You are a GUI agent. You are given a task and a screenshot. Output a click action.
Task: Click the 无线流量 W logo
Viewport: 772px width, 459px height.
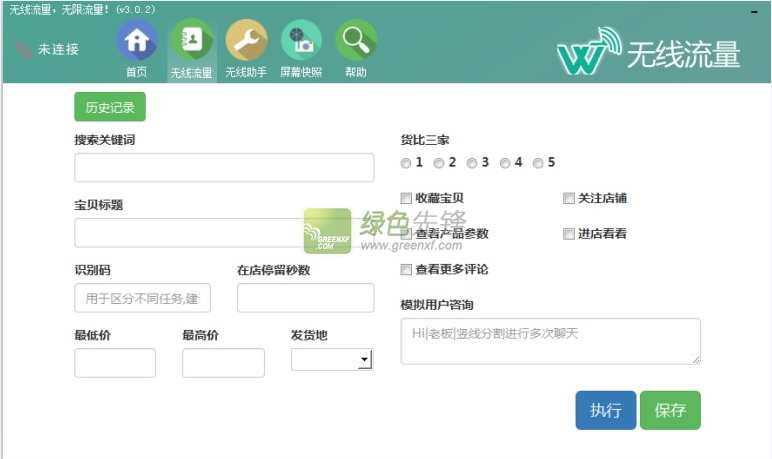[x=588, y=52]
